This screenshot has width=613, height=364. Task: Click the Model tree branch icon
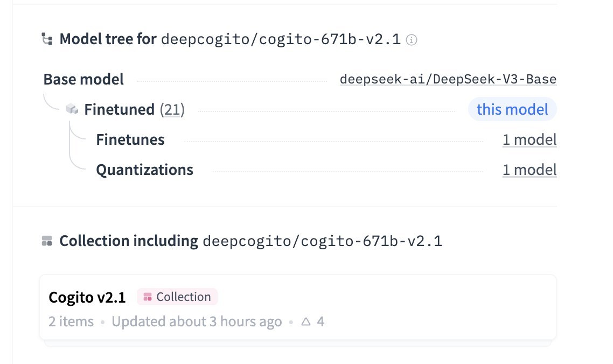pyautogui.click(x=47, y=39)
